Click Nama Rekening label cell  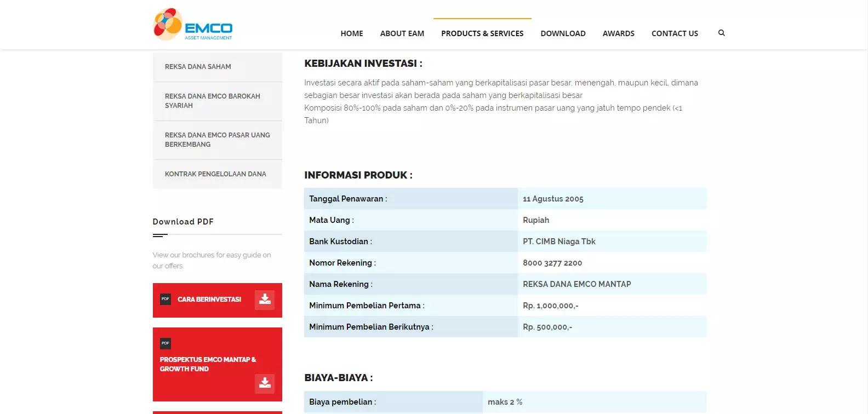pos(411,284)
